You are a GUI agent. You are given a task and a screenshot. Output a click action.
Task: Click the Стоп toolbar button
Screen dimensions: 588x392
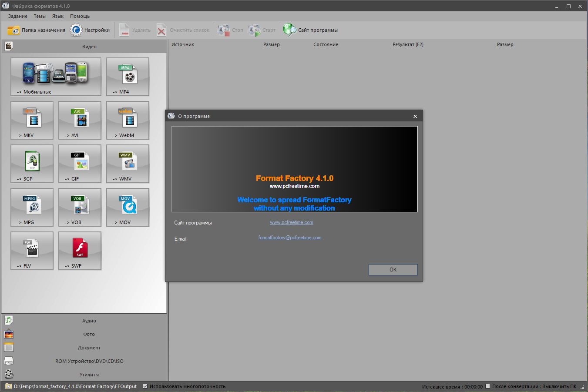[x=231, y=30]
